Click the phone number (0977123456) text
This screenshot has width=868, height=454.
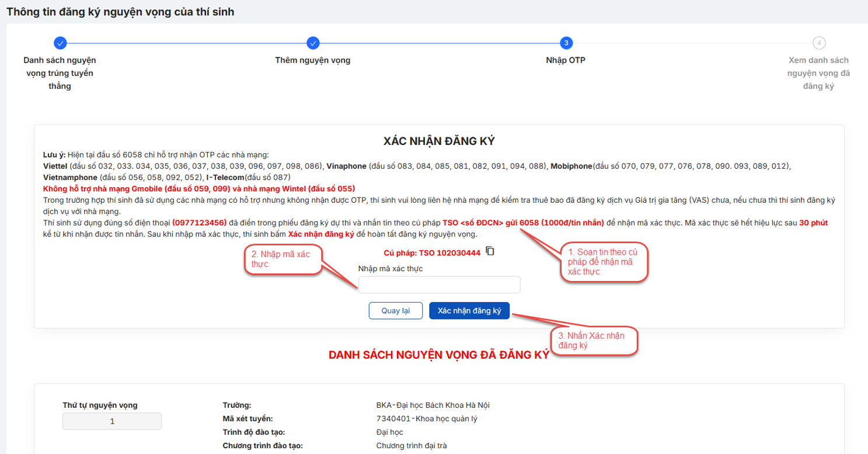[x=200, y=223]
